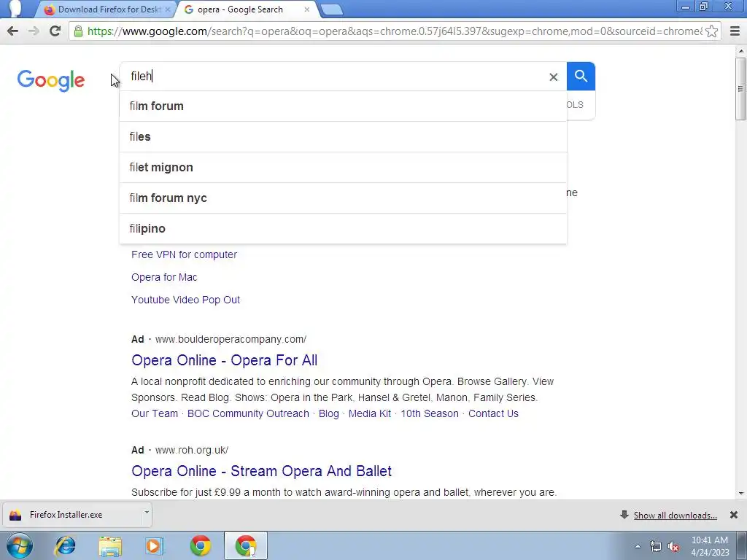Click the green padlock security icon
Image resolution: width=747 pixels, height=560 pixels.
coord(78,31)
